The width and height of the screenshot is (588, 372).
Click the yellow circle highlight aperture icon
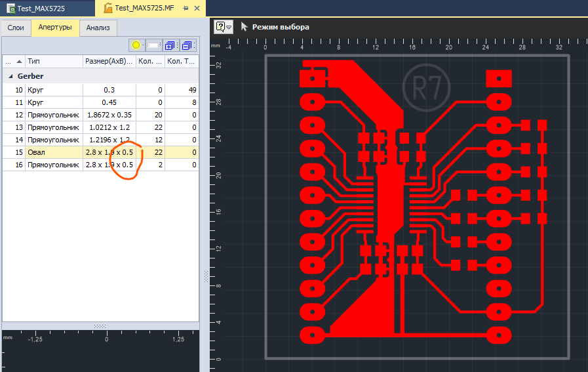pos(136,45)
